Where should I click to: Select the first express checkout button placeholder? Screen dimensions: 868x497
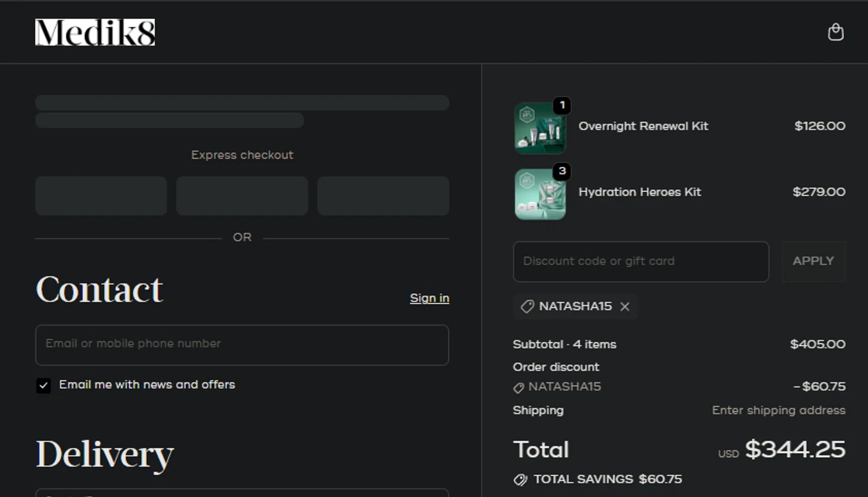101,196
